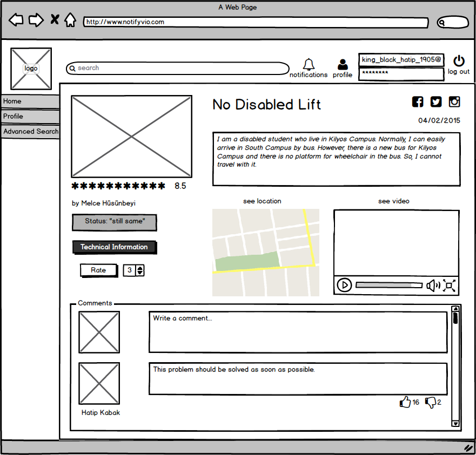Click the browser window resize grip
The width and height of the screenshot is (476, 455).
point(469,448)
